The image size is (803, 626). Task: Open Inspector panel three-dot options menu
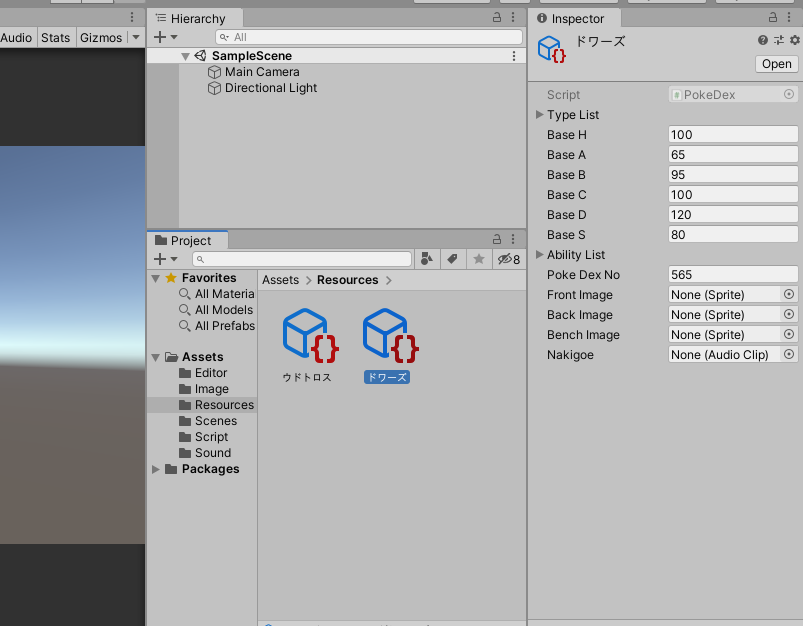(789, 17)
